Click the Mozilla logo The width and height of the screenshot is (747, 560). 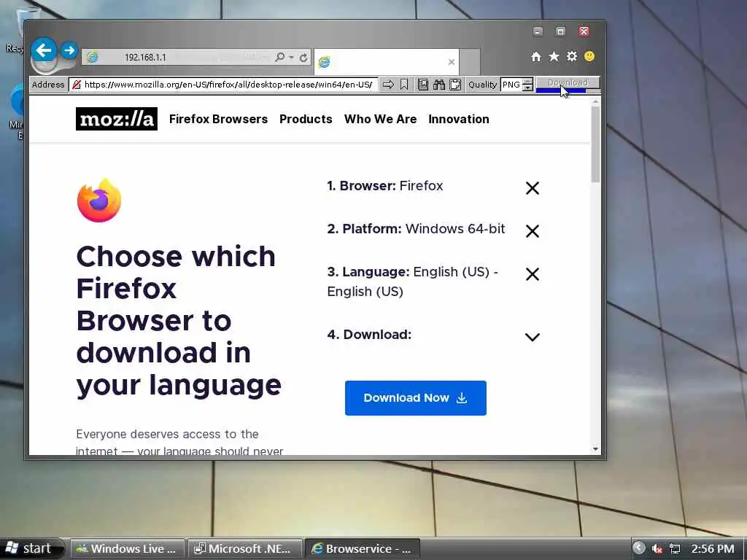pyautogui.click(x=117, y=119)
